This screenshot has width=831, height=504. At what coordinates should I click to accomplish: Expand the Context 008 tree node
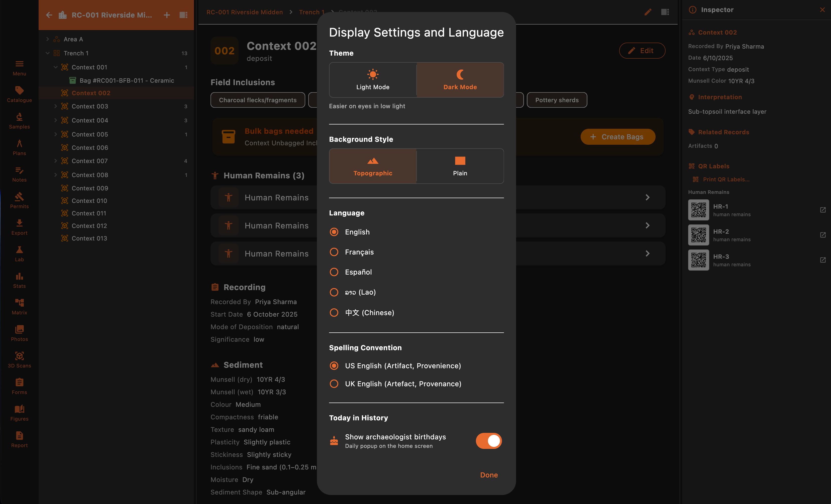(56, 175)
